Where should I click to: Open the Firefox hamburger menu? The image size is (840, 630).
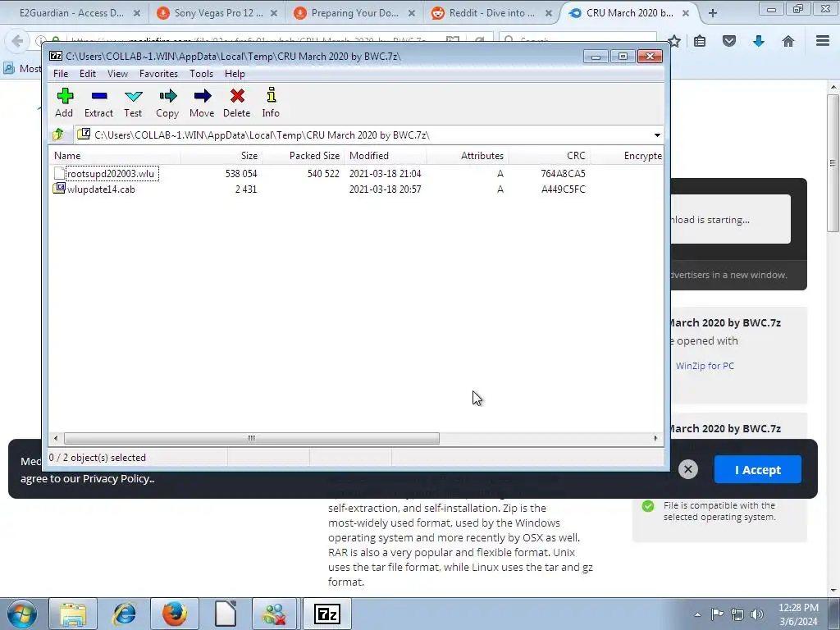[823, 41]
